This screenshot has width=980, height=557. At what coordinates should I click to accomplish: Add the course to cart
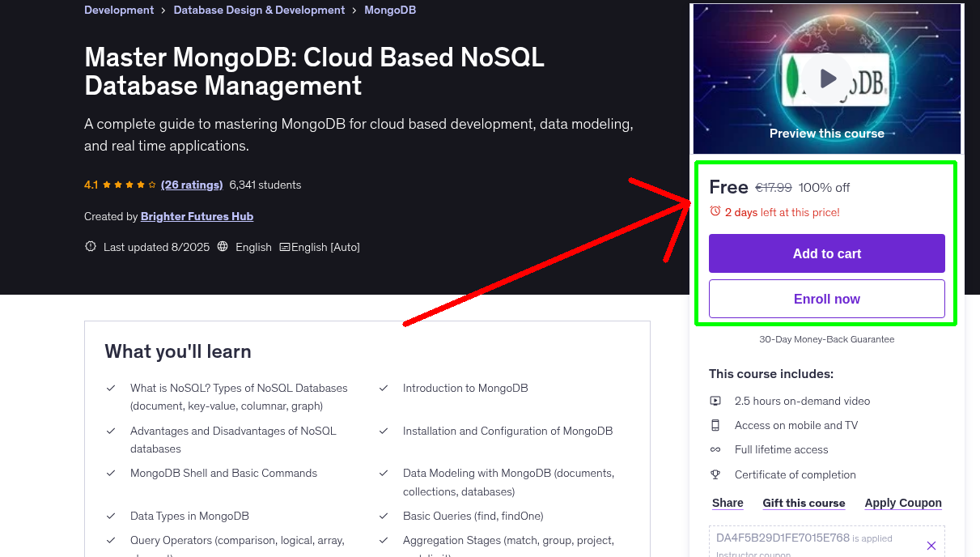826,253
